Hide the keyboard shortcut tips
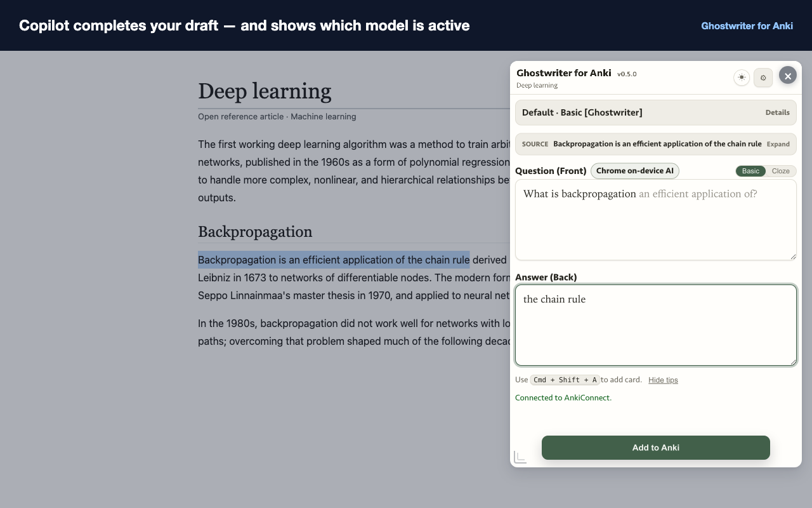Viewport: 812px width, 508px height. pyautogui.click(x=663, y=380)
